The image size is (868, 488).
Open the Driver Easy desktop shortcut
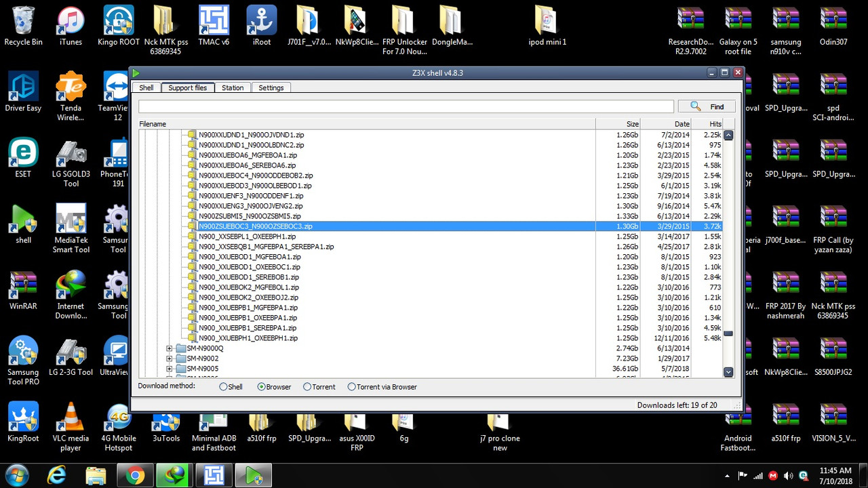23,92
